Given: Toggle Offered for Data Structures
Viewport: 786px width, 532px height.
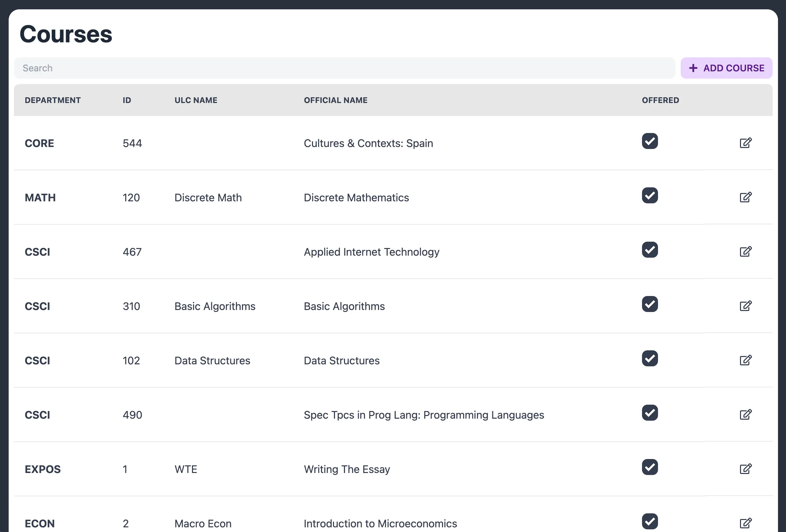Looking at the screenshot, I should 650,358.
